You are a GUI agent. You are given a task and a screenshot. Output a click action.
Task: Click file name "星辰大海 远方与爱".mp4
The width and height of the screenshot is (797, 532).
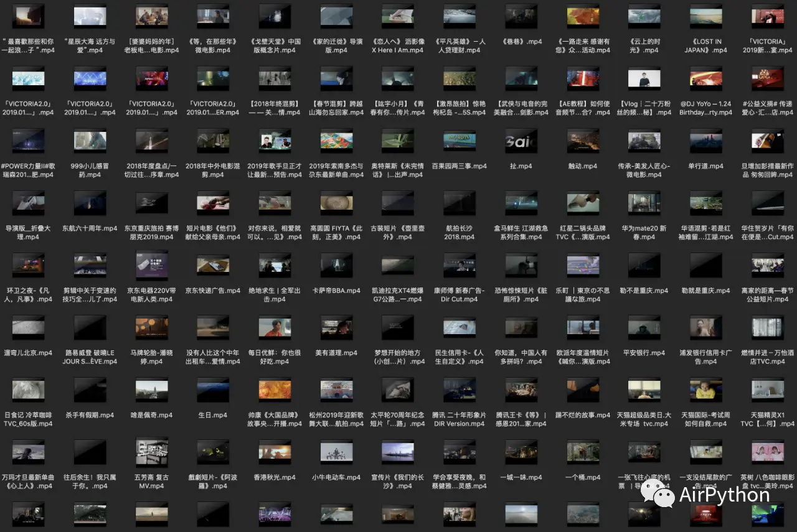pyautogui.click(x=90, y=46)
